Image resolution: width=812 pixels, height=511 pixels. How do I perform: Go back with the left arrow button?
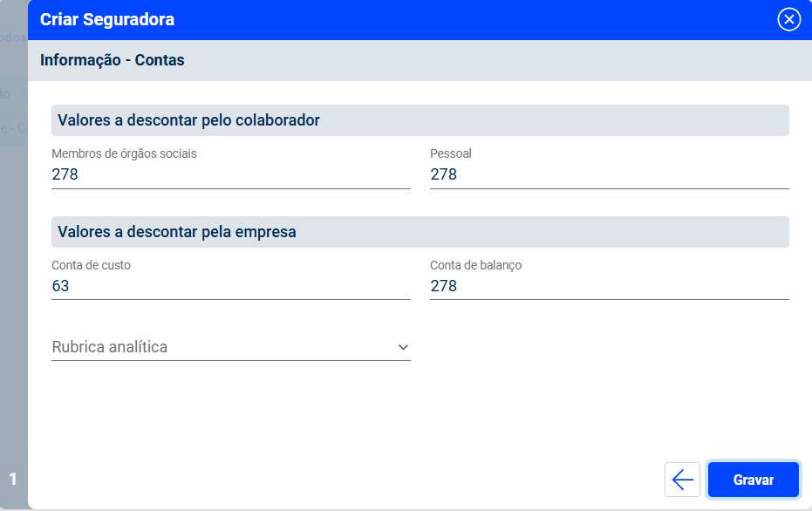[683, 480]
